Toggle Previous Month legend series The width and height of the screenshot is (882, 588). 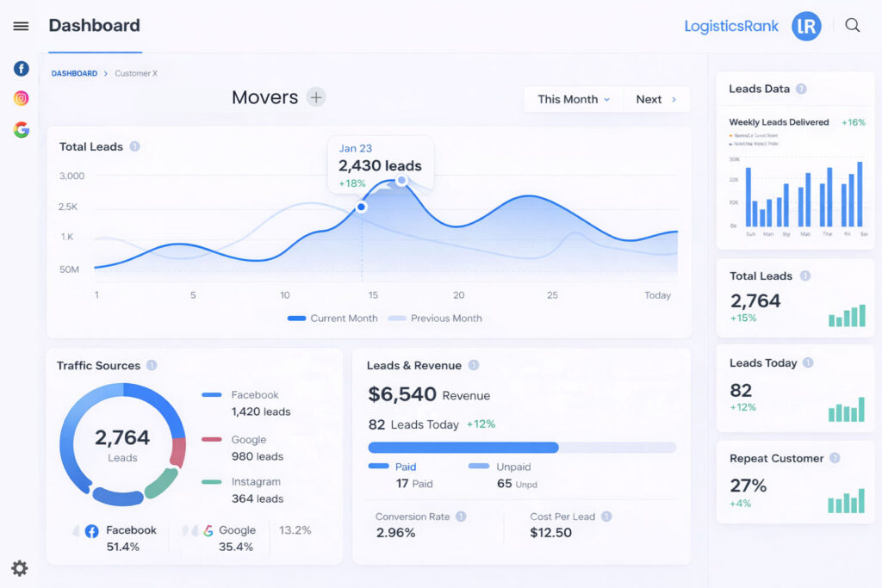coord(435,319)
